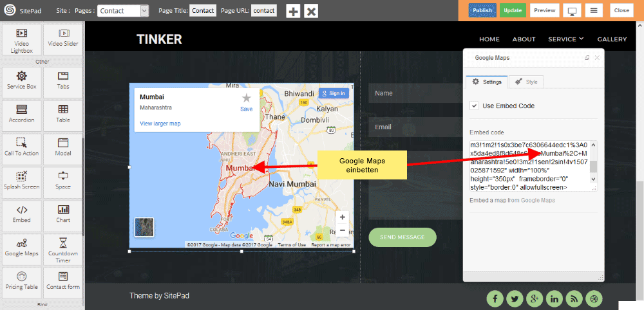Open the hamburger menu icon
The width and height of the screenshot is (644, 310).
click(x=594, y=10)
